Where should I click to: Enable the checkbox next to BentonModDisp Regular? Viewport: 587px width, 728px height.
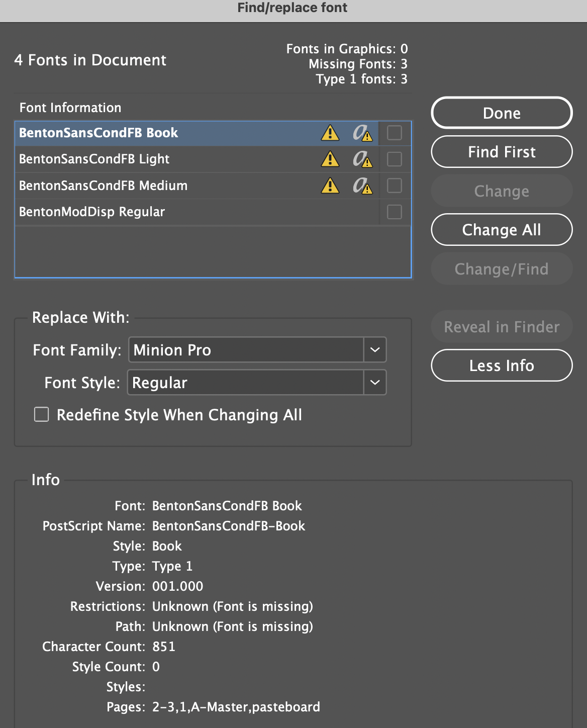point(394,212)
